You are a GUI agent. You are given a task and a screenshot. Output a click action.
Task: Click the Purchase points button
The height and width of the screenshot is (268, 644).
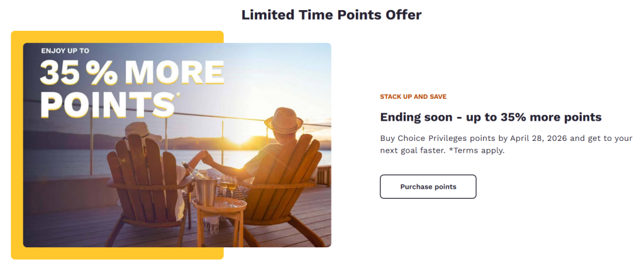coord(428,187)
